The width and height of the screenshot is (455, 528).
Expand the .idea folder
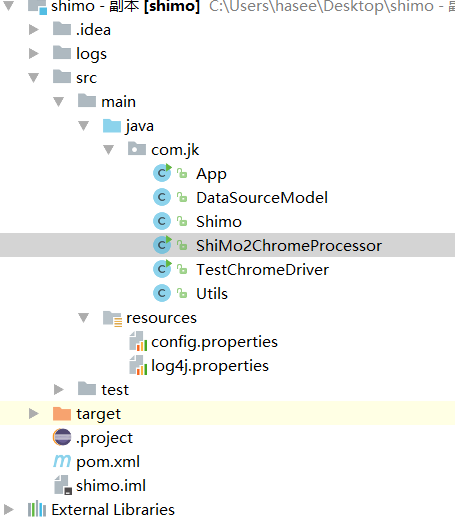[x=34, y=30]
